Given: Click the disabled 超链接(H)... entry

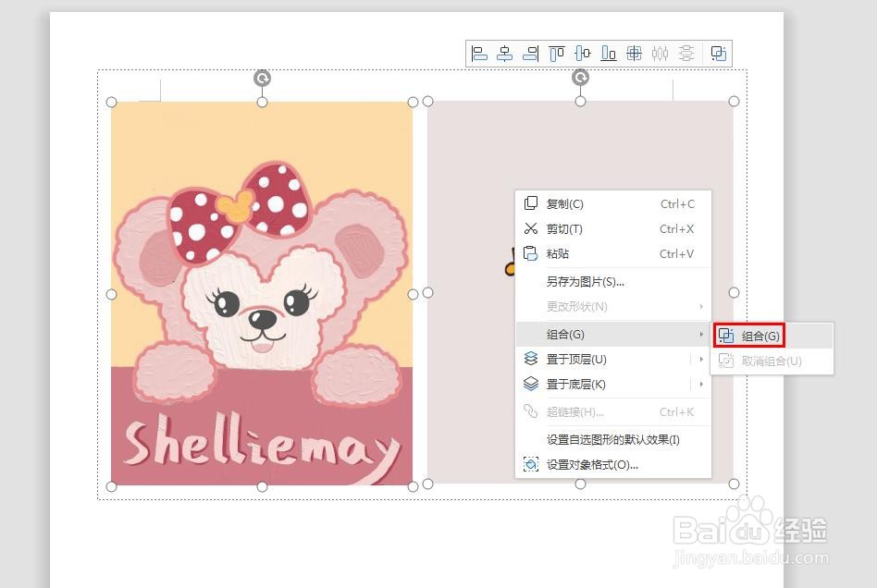Looking at the screenshot, I should point(613,412).
